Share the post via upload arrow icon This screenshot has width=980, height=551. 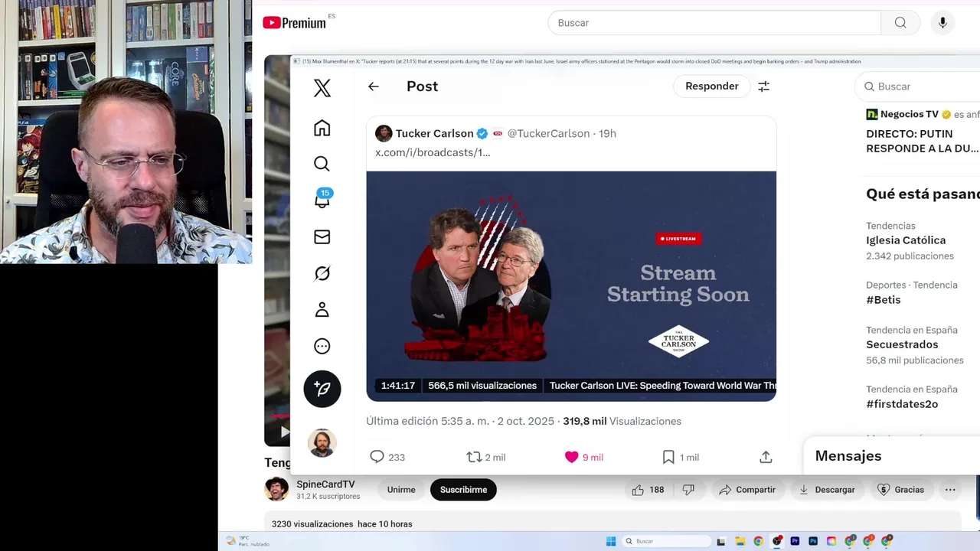766,457
